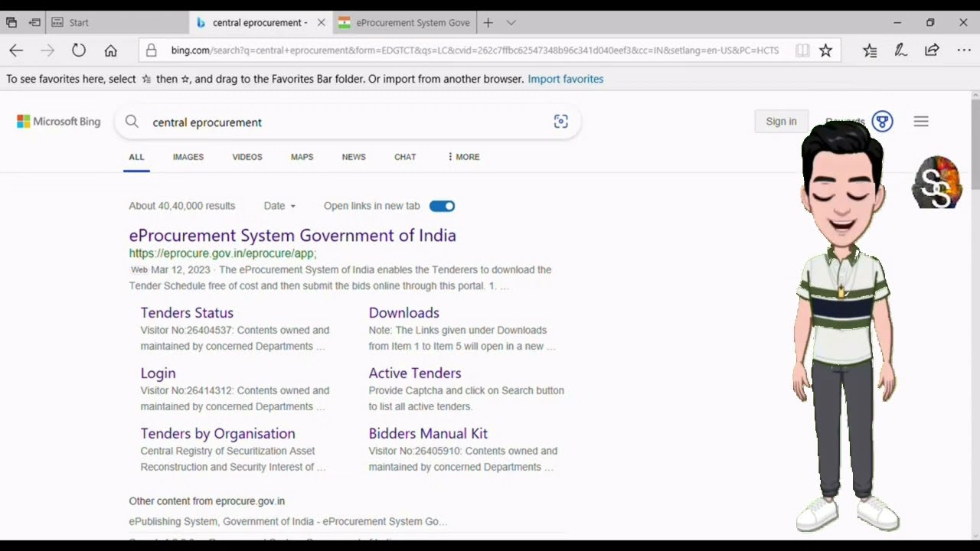
Task: Switch to eProcurement System Gove tab
Action: [403, 22]
